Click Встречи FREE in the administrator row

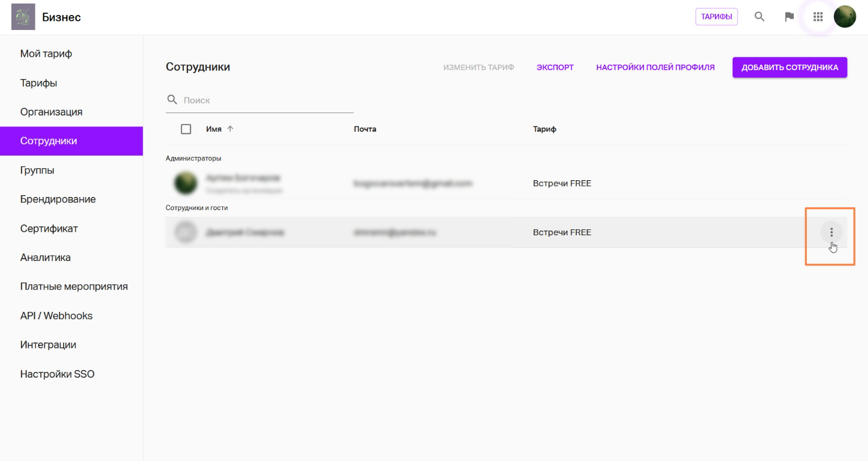click(x=562, y=183)
